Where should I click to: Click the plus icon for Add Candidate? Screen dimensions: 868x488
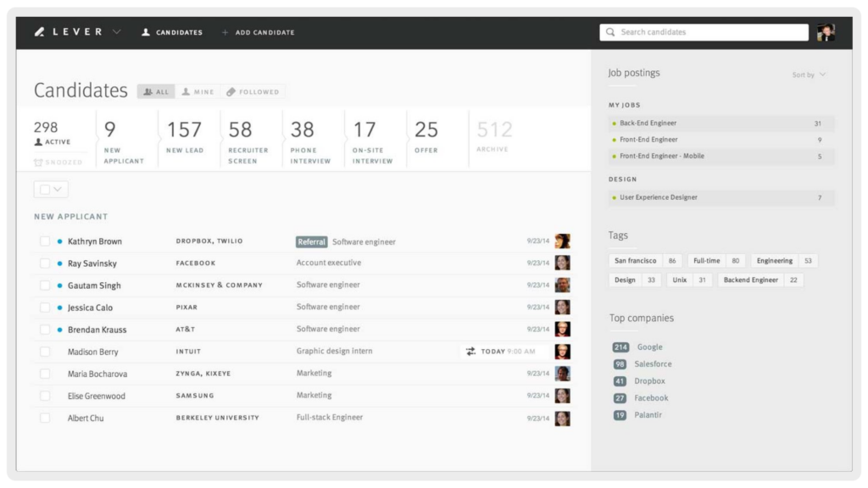[x=225, y=32]
